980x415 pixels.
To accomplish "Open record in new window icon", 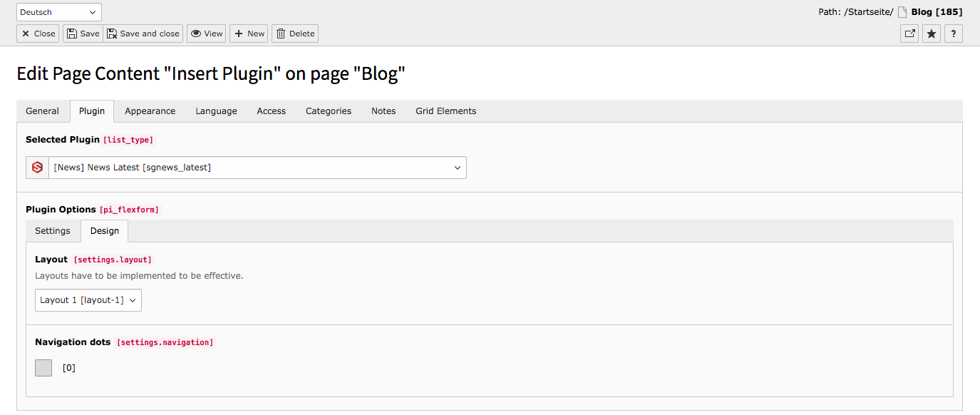I will (909, 34).
